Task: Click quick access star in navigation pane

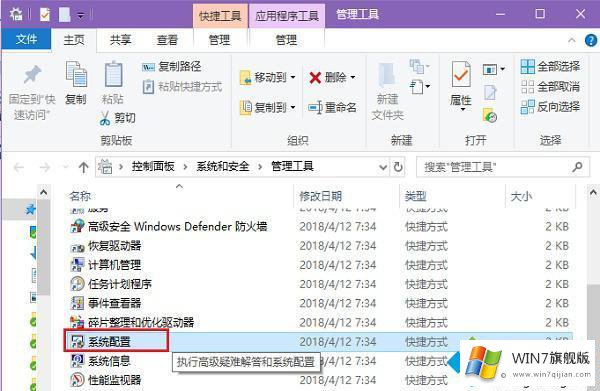Action: 30,209
